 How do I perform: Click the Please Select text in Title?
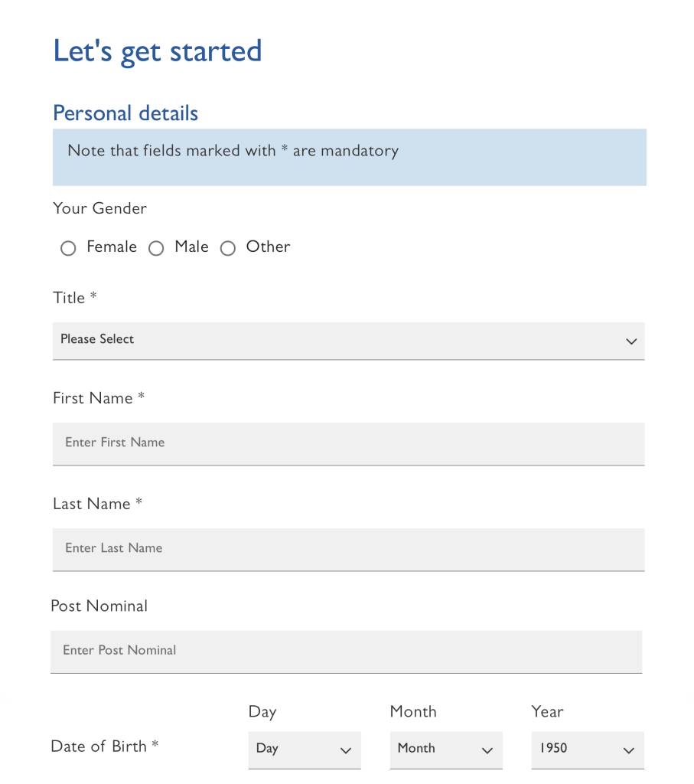point(97,339)
